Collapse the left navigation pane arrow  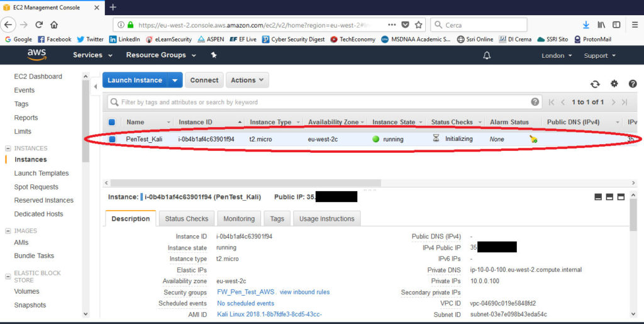click(x=96, y=86)
